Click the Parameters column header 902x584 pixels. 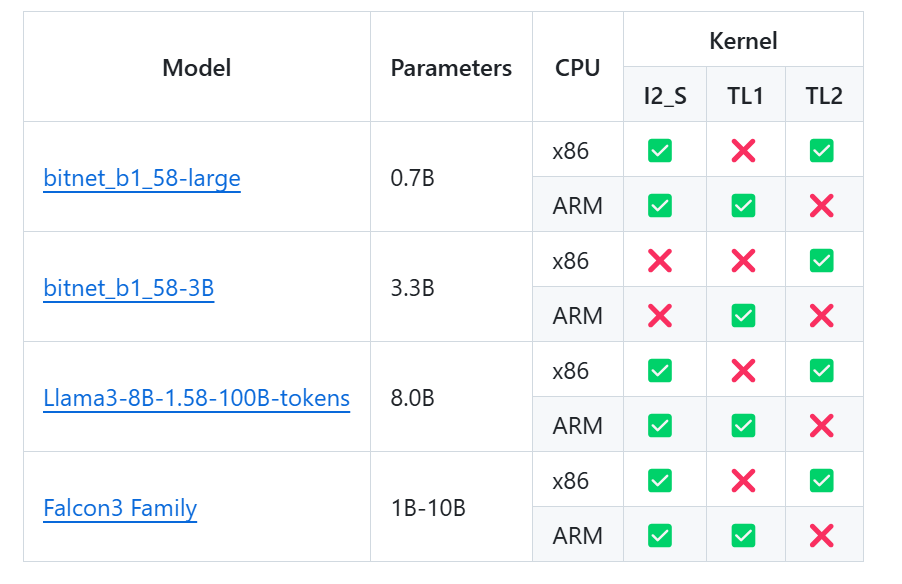click(451, 68)
